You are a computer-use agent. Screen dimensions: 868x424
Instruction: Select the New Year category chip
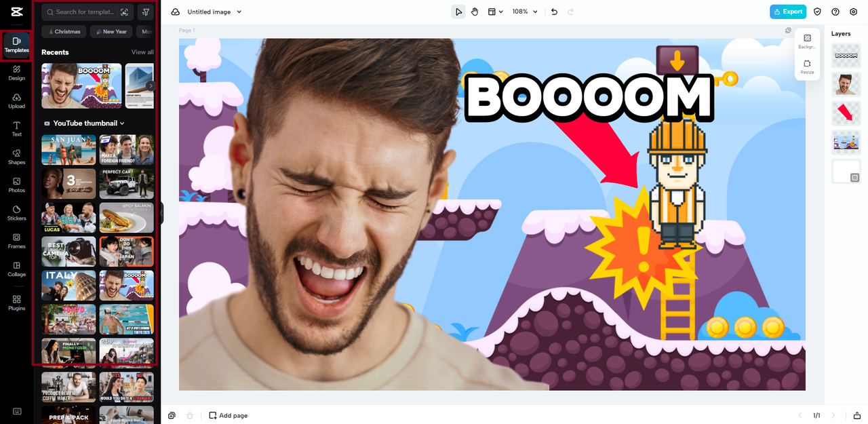click(x=111, y=32)
